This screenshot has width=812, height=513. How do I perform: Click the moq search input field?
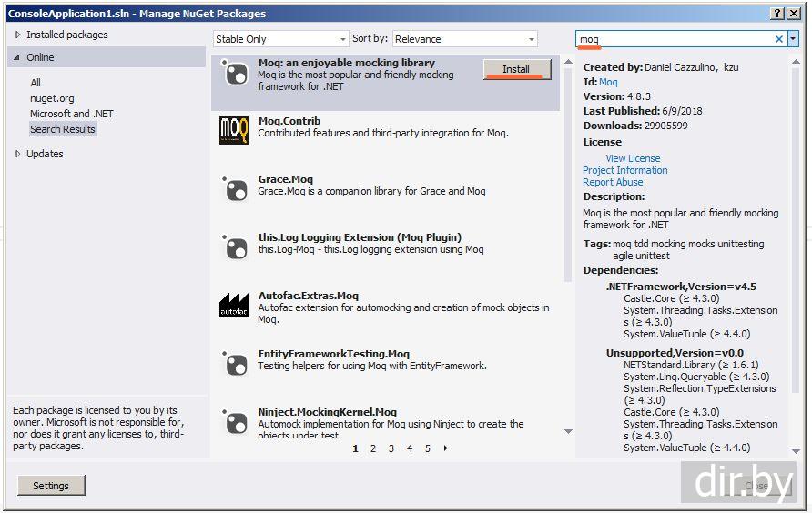point(674,39)
